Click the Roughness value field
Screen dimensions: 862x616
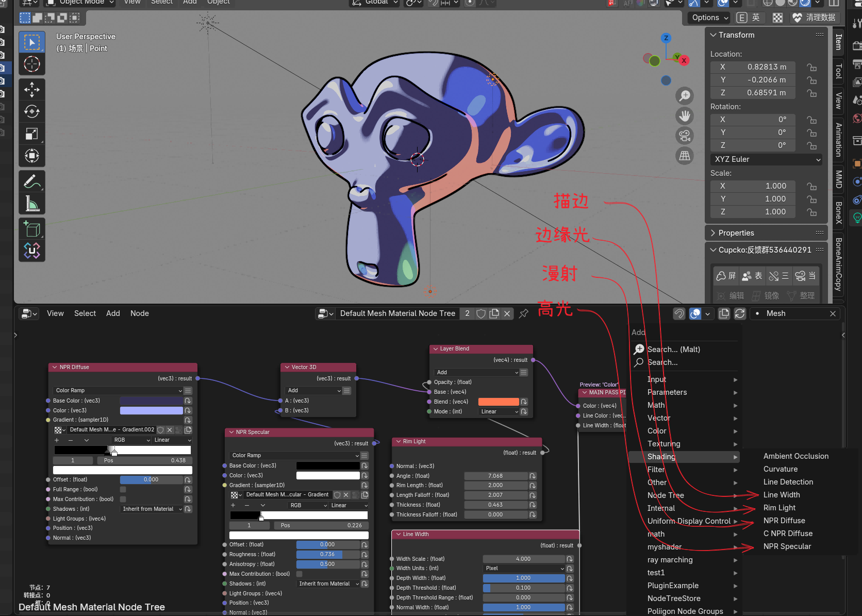[327, 554]
